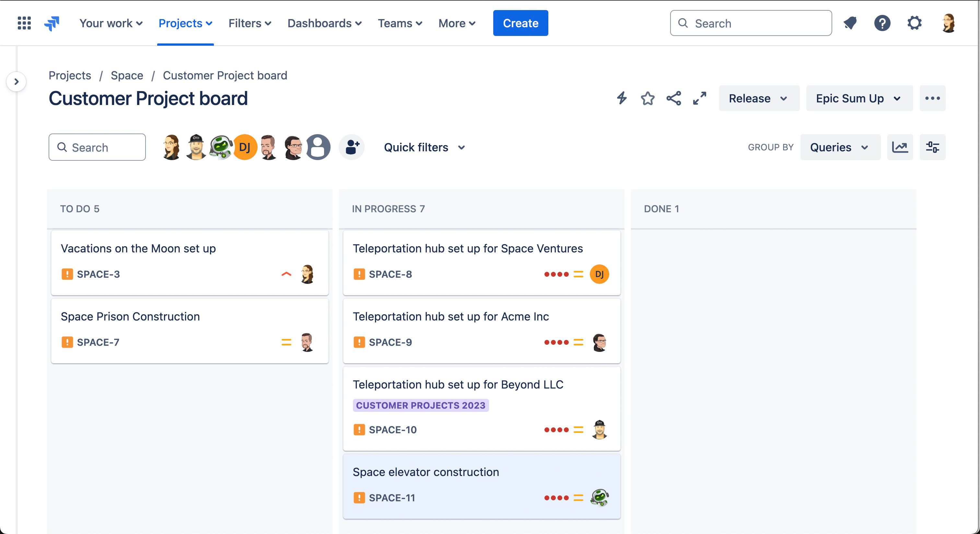Enter fullscreen mode via the expand icon

tap(699, 98)
